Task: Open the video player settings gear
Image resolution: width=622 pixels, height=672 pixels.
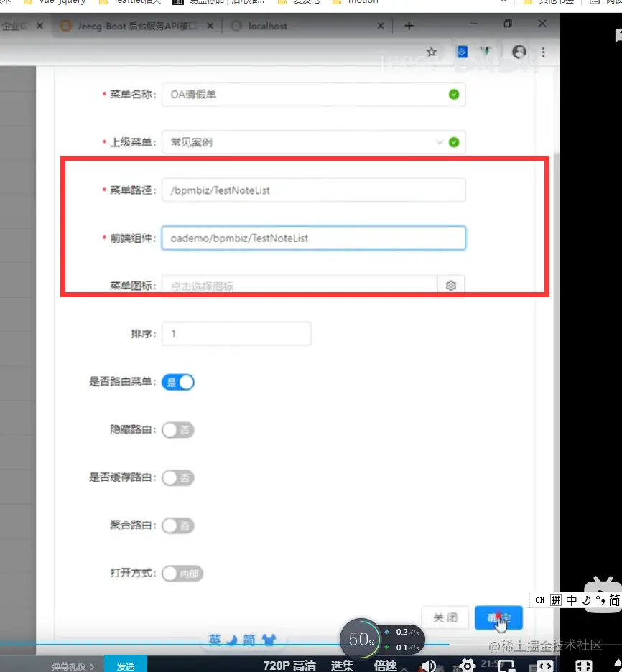Action: coord(467,664)
